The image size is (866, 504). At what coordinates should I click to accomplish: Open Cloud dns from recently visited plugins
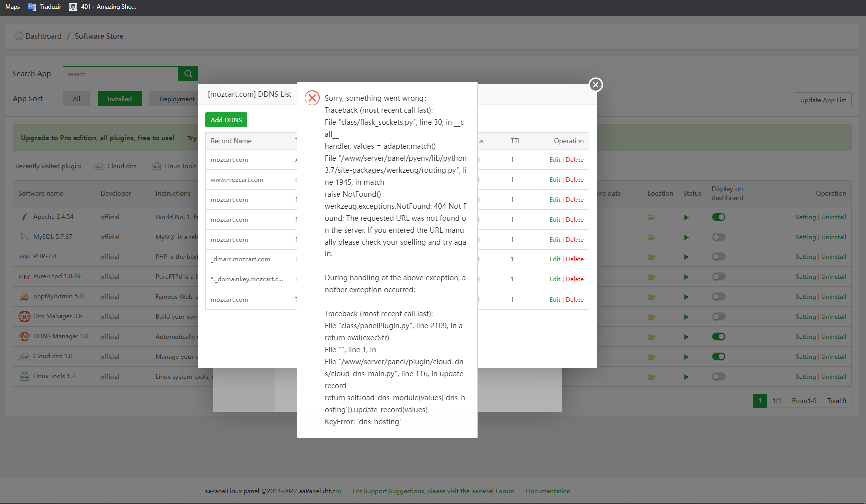point(116,166)
